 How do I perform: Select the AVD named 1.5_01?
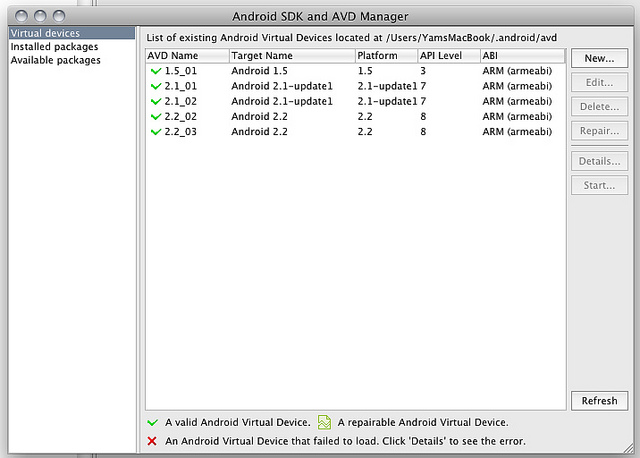(180, 71)
